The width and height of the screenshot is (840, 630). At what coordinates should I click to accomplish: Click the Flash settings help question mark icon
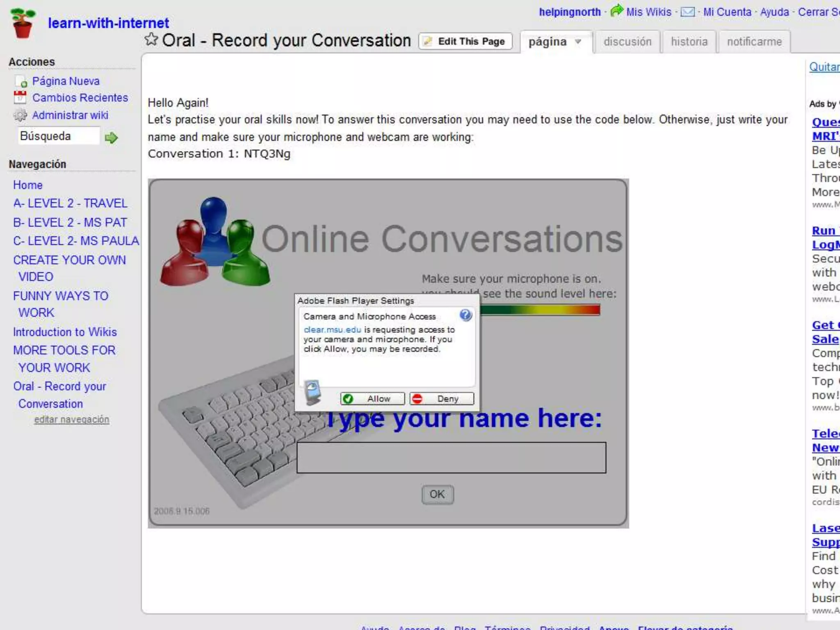[x=466, y=315]
